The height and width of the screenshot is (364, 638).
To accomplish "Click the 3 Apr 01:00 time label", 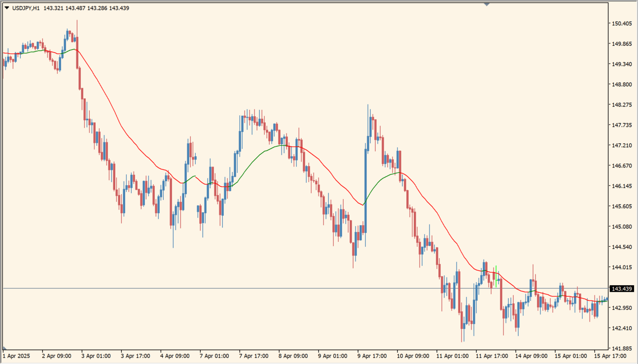I will click(x=97, y=356).
